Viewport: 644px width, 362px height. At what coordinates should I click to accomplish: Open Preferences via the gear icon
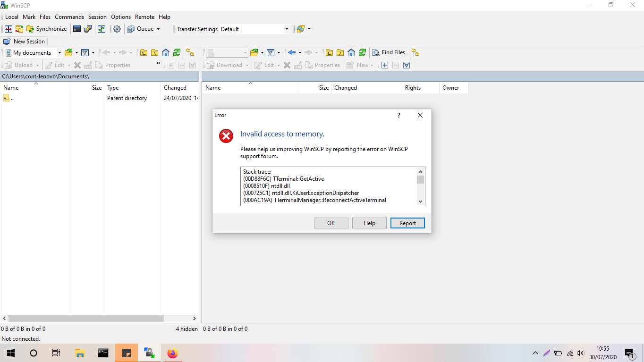click(117, 29)
